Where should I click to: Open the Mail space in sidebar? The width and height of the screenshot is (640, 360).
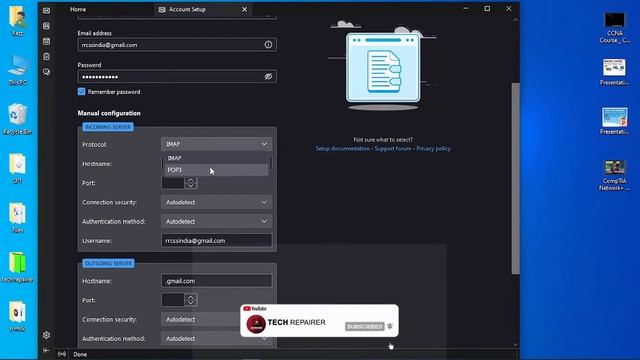(47, 11)
